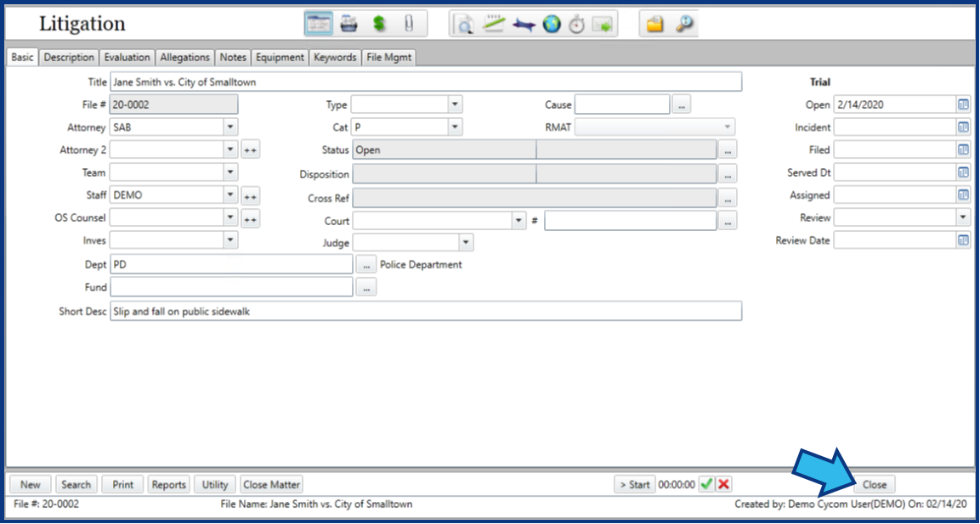
Task: Click the ellipsis button after the Court # field
Action: 728,221
